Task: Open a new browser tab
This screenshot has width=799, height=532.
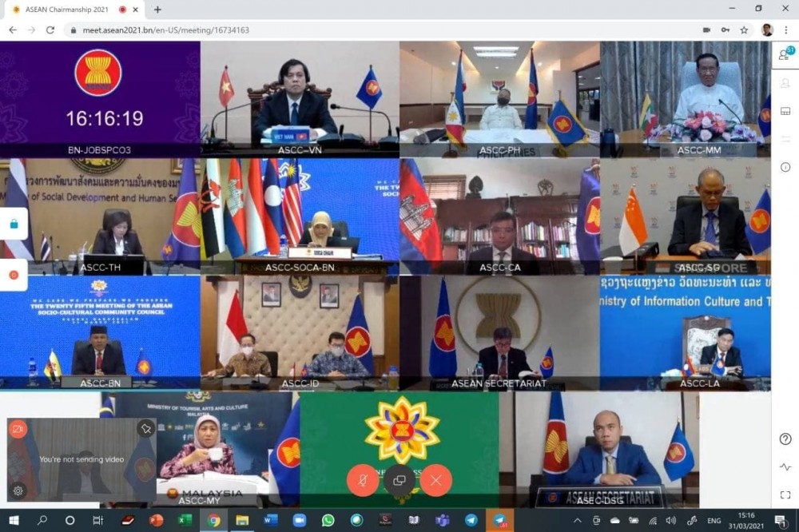Action: click(x=157, y=10)
